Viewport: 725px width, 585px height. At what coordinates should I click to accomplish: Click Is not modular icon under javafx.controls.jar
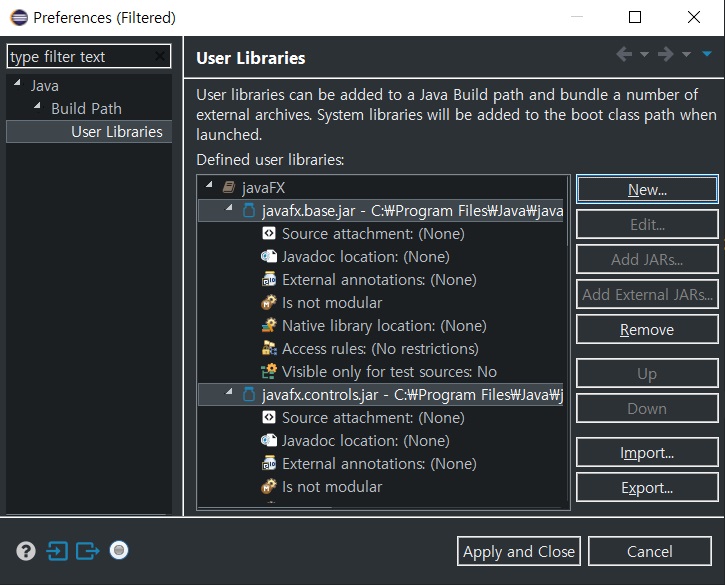pos(269,486)
